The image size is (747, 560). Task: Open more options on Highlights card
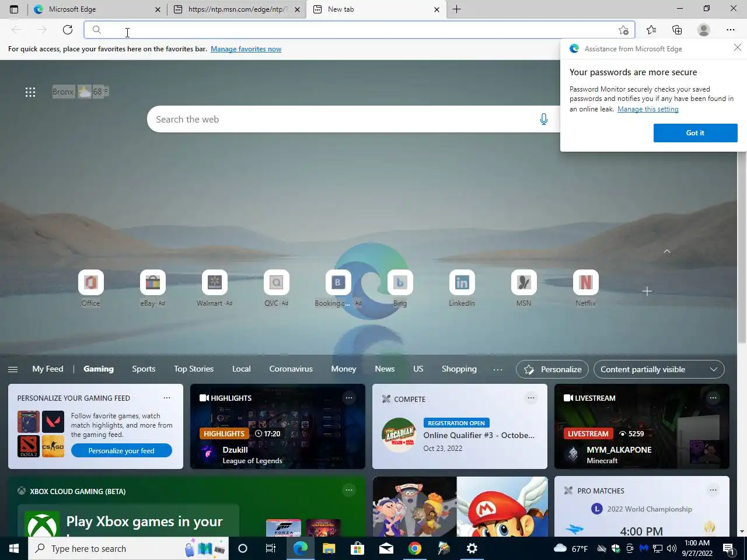click(x=349, y=398)
